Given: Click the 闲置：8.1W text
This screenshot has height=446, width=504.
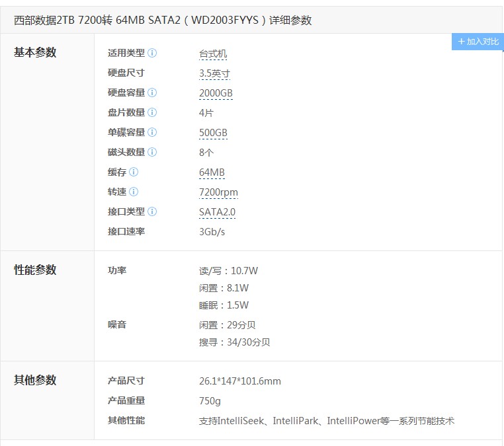Looking at the screenshot, I should pos(224,288).
